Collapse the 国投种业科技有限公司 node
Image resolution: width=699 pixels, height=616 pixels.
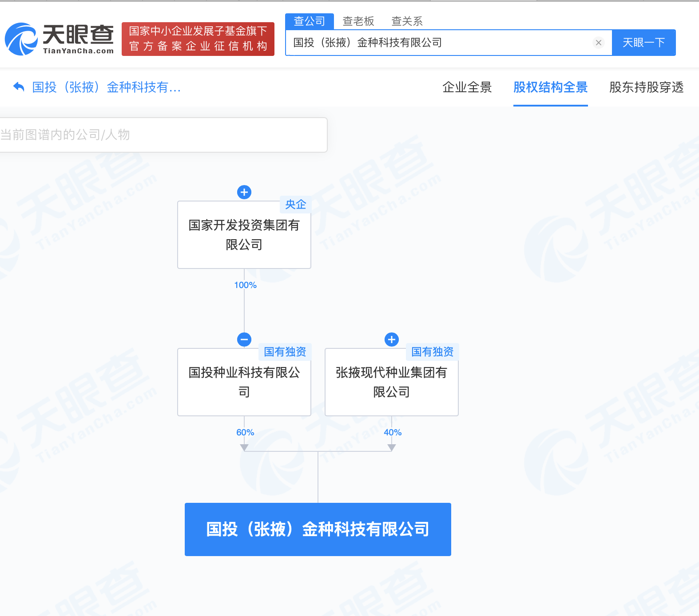pos(244,340)
